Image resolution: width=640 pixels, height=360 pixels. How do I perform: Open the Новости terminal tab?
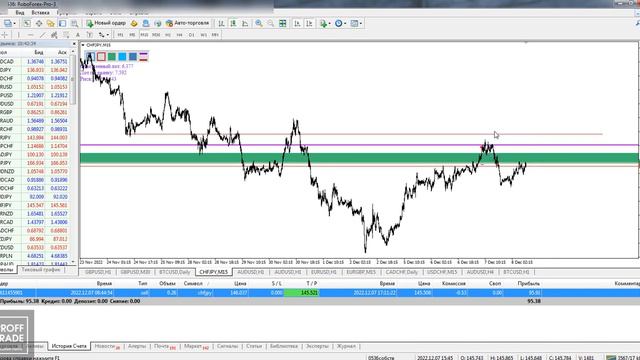[x=107, y=346]
